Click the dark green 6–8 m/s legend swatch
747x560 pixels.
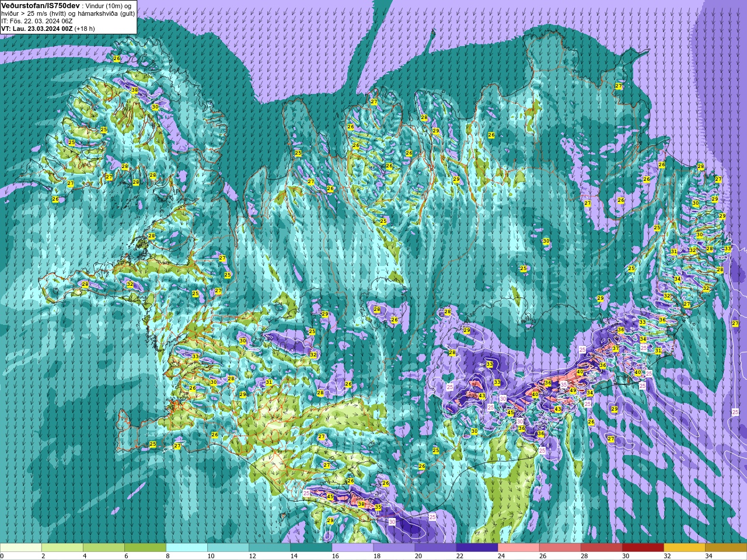[145, 548]
